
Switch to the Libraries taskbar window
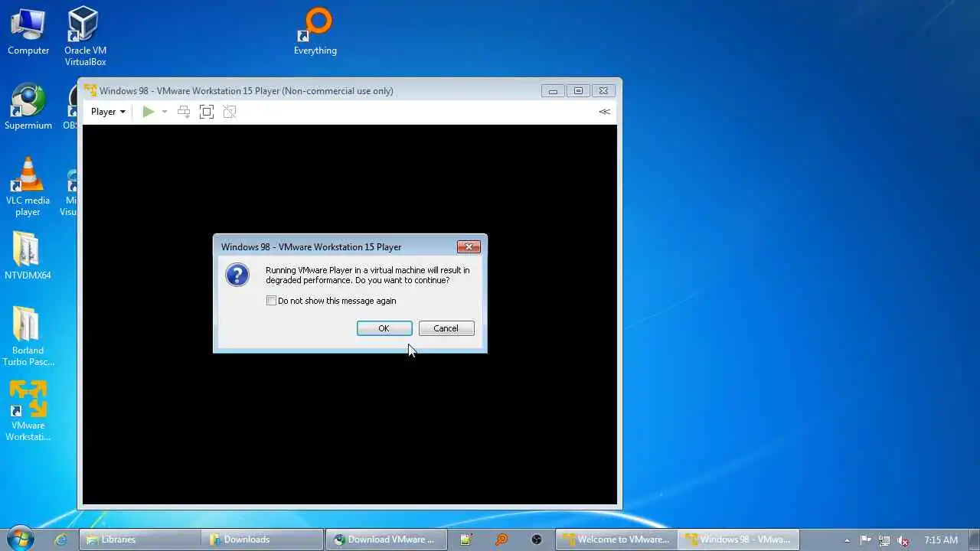(141, 540)
